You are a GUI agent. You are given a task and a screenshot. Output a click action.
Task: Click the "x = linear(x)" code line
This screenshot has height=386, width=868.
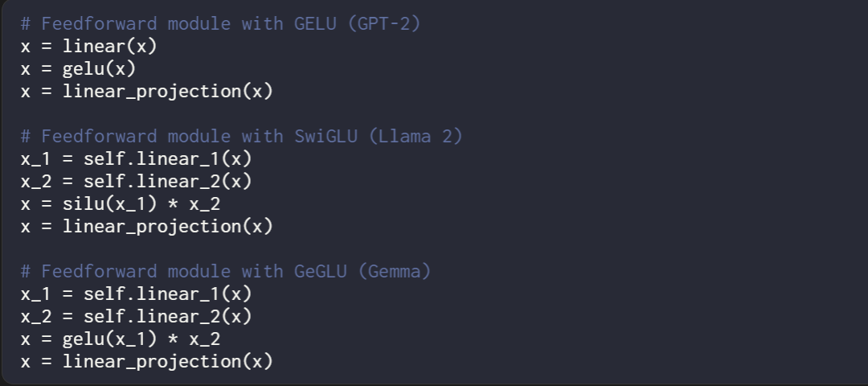[x=89, y=47]
